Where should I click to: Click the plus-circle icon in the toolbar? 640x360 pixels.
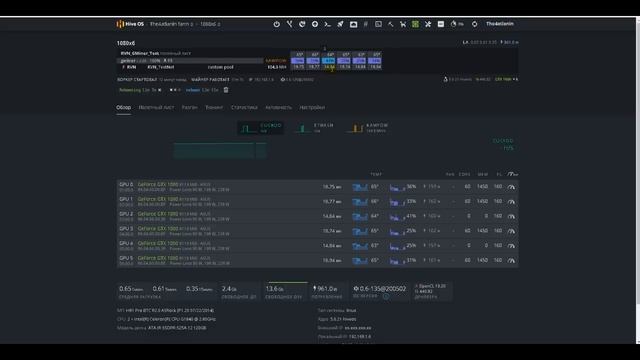[315, 24]
